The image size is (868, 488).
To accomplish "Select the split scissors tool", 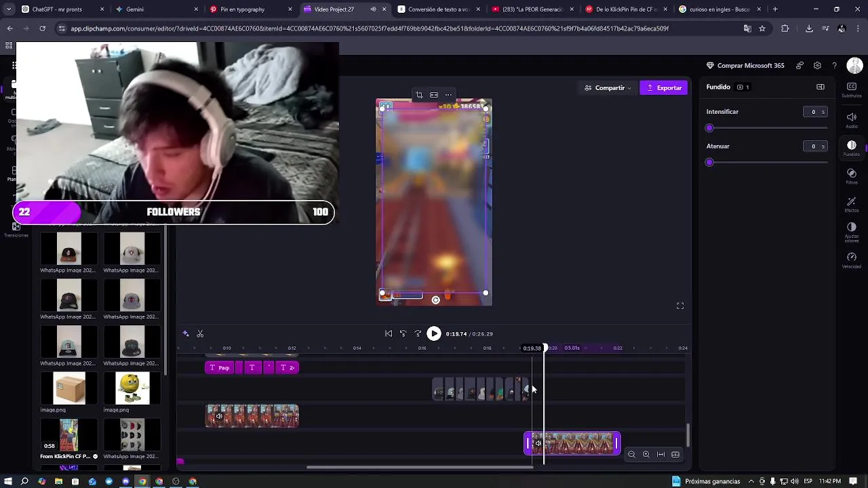I will point(200,333).
